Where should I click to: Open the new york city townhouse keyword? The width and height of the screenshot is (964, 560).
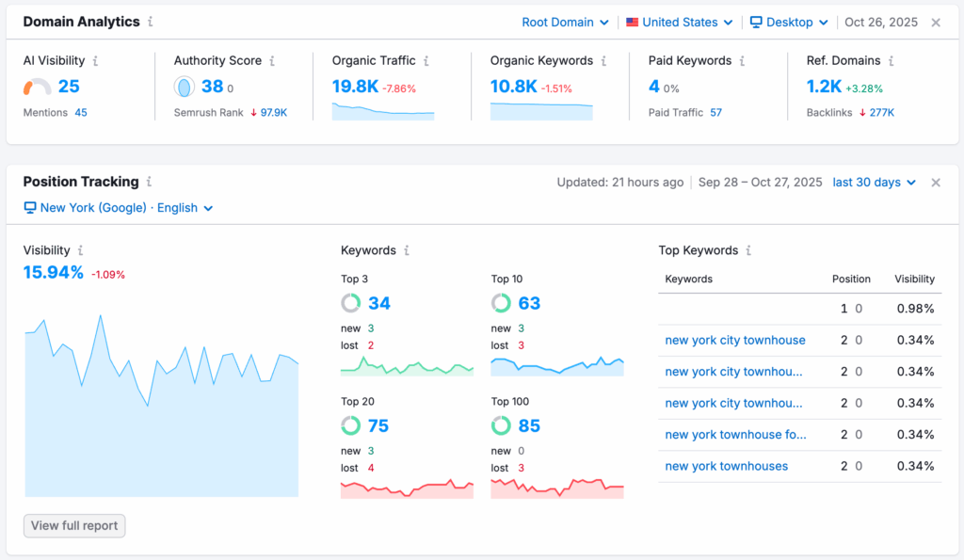pos(734,340)
